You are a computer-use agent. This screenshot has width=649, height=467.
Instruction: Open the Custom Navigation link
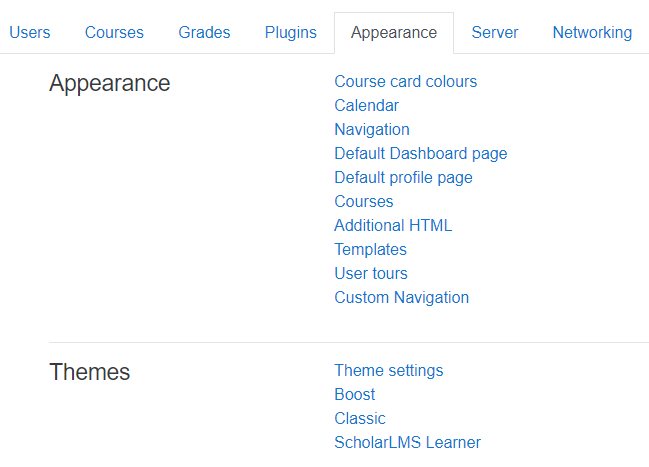(401, 298)
